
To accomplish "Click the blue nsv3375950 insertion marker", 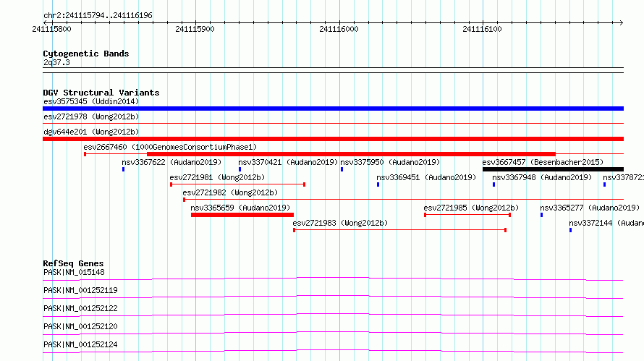I will [x=342, y=169].
